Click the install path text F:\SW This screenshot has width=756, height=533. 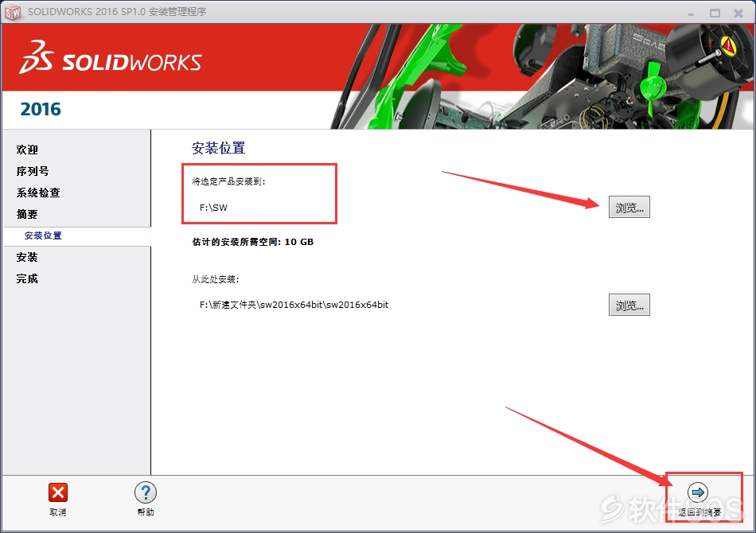coord(213,208)
